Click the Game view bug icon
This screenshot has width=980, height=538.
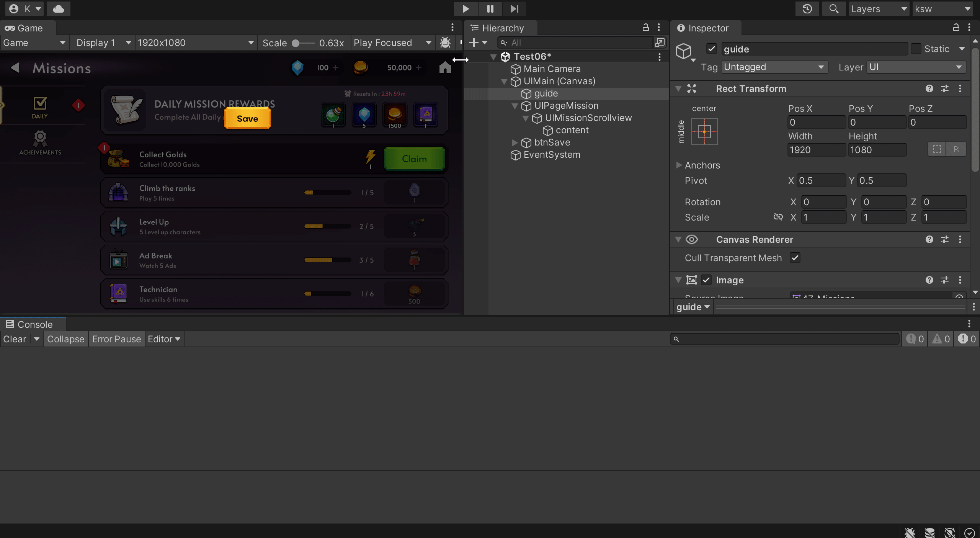(445, 43)
